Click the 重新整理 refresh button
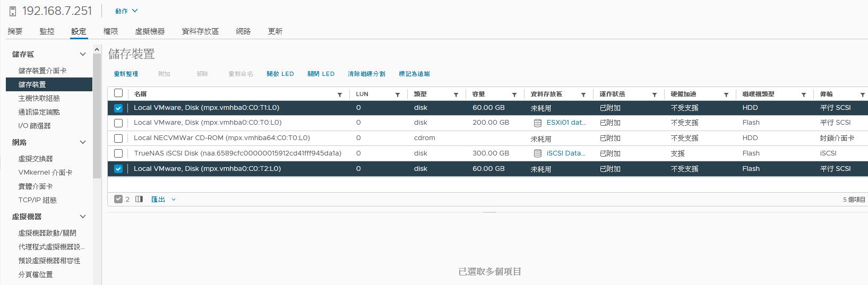Screen dimensions: 868x285 126,74
